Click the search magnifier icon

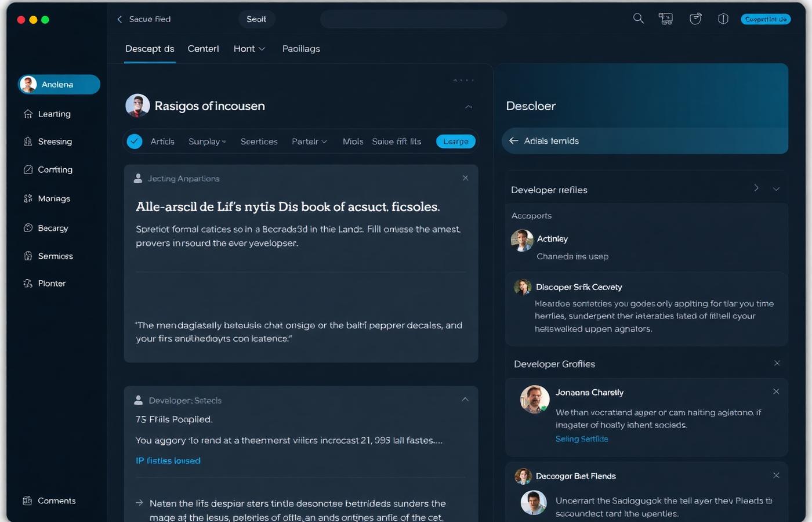click(638, 19)
